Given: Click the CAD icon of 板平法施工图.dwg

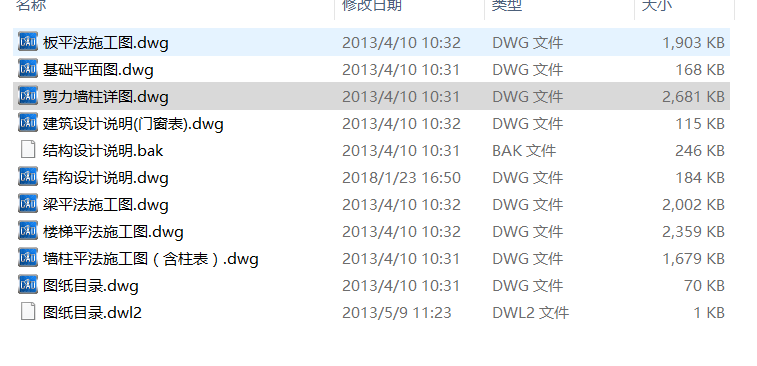Looking at the screenshot, I should click(x=28, y=41).
